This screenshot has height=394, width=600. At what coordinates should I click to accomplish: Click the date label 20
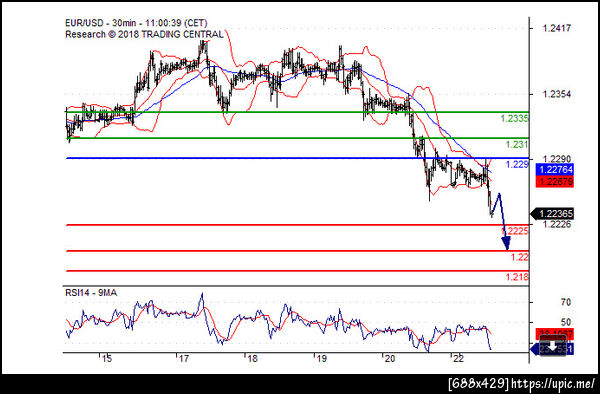390,359
